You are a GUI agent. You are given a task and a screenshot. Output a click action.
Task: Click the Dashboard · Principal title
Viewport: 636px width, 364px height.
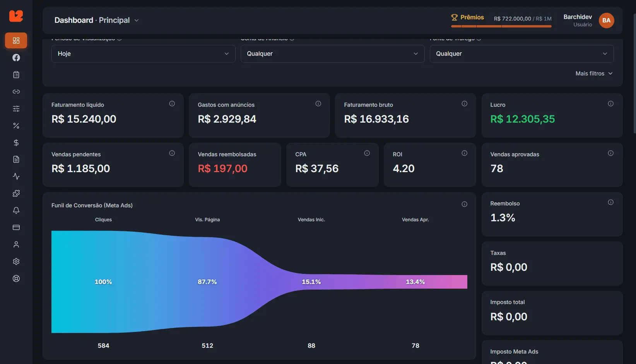92,20
